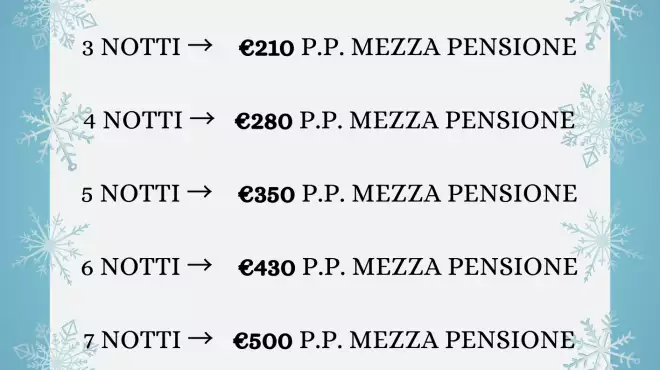Click MEZZA PENSIONE text in €210 row
This screenshot has height=370, width=660.
(464, 47)
